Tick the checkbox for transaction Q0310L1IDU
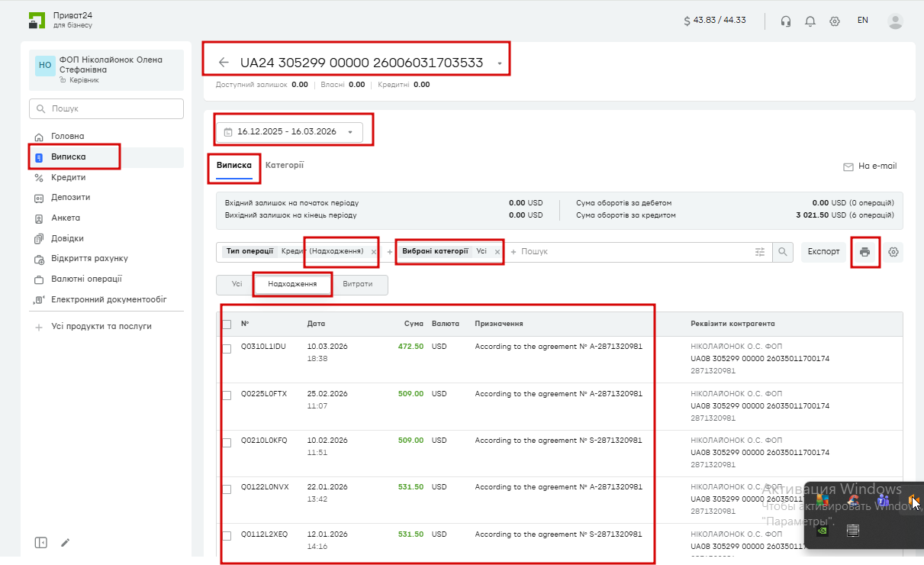 click(227, 349)
